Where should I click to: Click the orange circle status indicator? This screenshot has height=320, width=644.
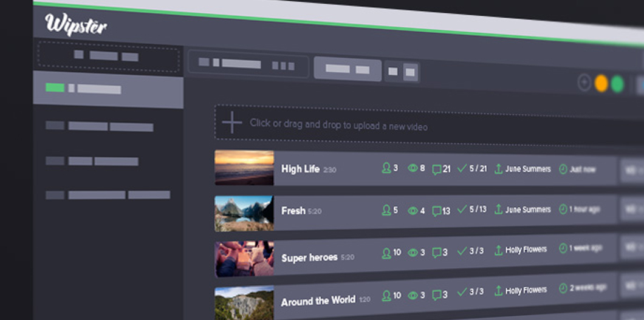pyautogui.click(x=601, y=84)
